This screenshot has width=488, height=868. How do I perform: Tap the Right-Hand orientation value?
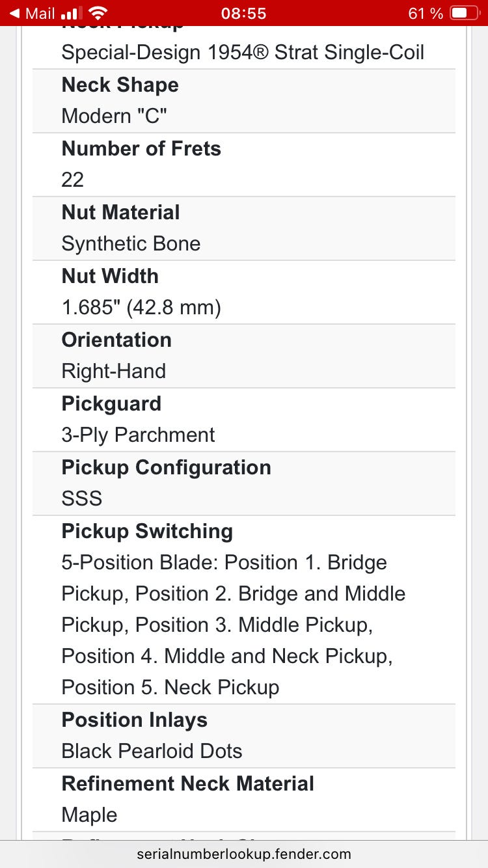pos(113,371)
